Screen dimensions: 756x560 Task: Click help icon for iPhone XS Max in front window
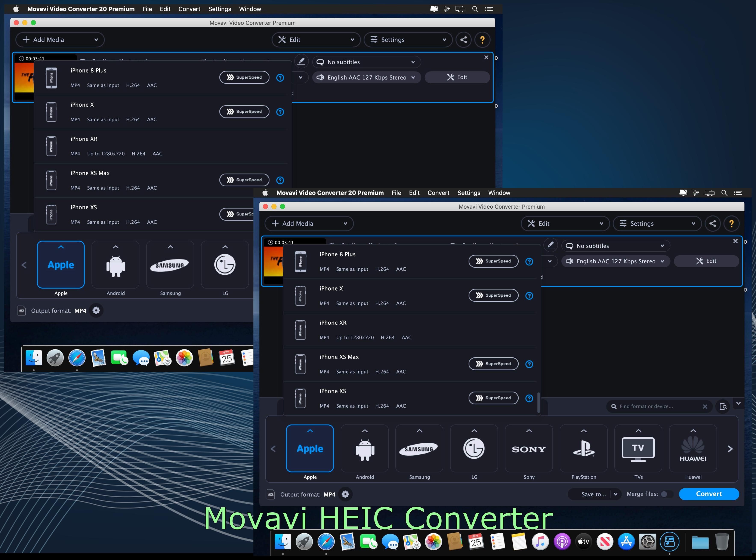pyautogui.click(x=529, y=364)
